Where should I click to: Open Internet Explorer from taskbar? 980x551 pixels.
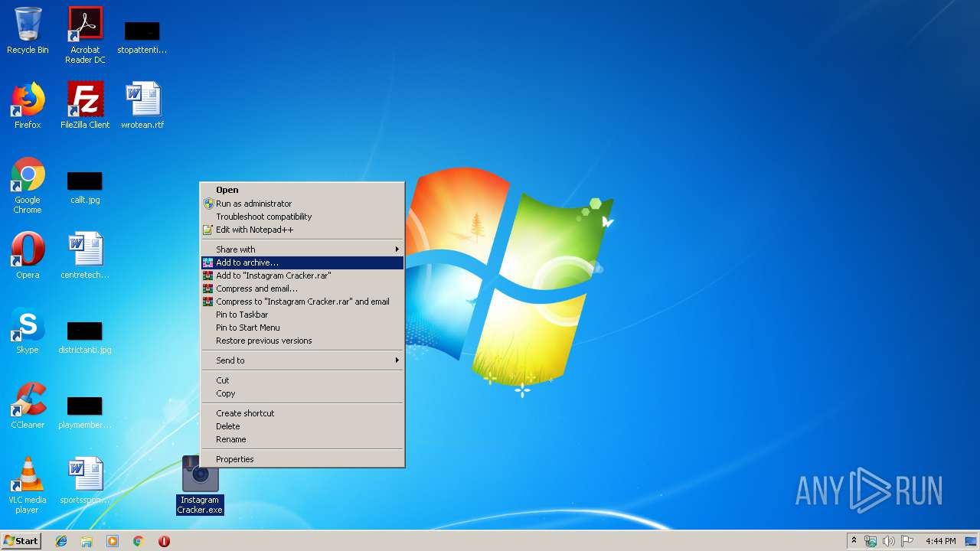(61, 541)
